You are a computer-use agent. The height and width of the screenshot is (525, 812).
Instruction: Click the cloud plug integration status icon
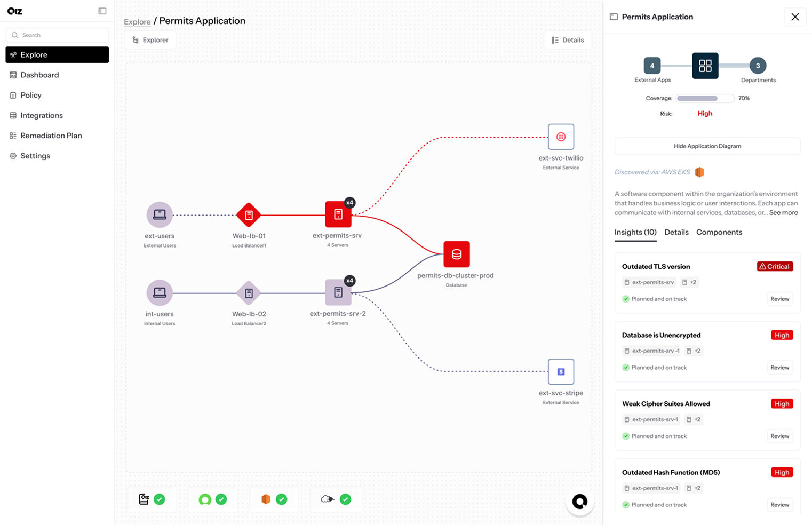[327, 499]
